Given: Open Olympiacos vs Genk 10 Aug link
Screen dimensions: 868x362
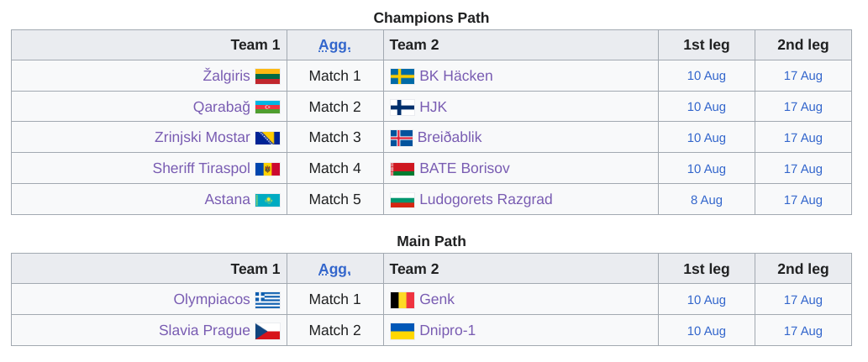Looking at the screenshot, I should coord(707,300).
